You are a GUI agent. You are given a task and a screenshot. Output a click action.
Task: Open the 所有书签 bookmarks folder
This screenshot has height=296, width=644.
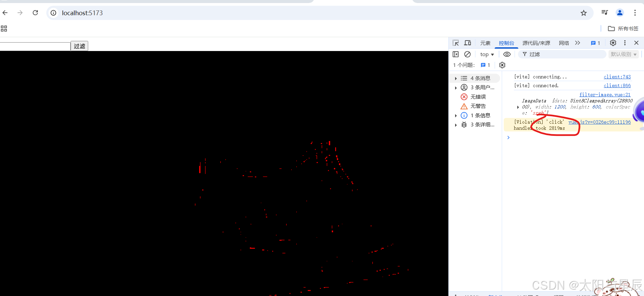pyautogui.click(x=623, y=29)
